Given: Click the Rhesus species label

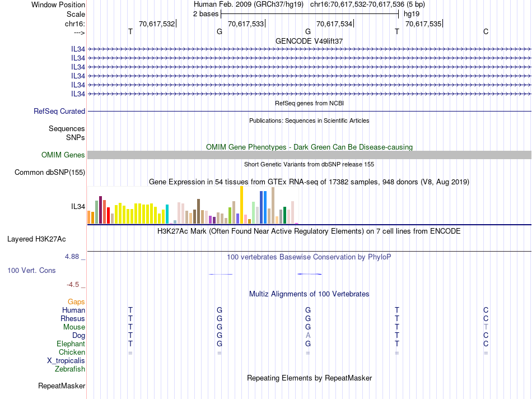Looking at the screenshot, I should [73, 318].
